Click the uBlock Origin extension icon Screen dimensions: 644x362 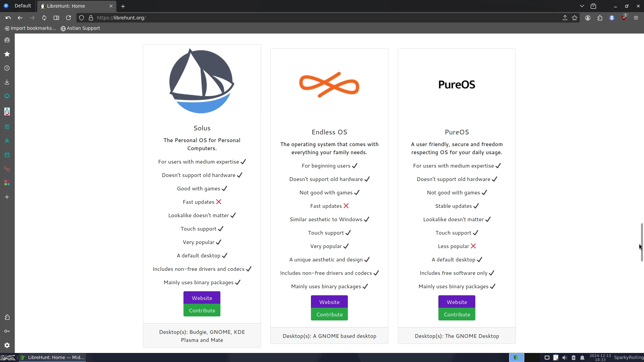click(x=624, y=18)
